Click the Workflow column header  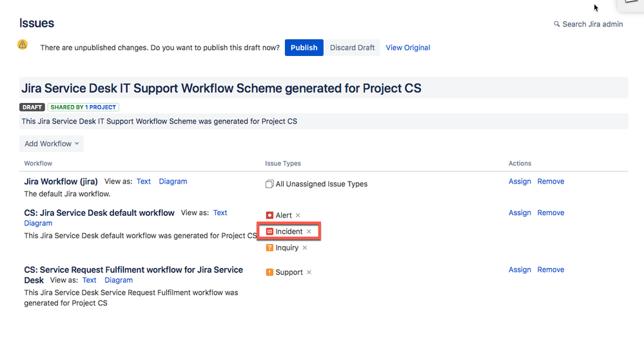coord(38,164)
